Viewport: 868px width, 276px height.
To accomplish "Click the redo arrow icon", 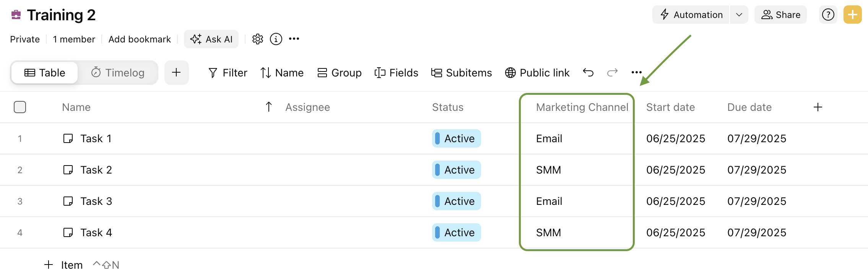I will 613,73.
